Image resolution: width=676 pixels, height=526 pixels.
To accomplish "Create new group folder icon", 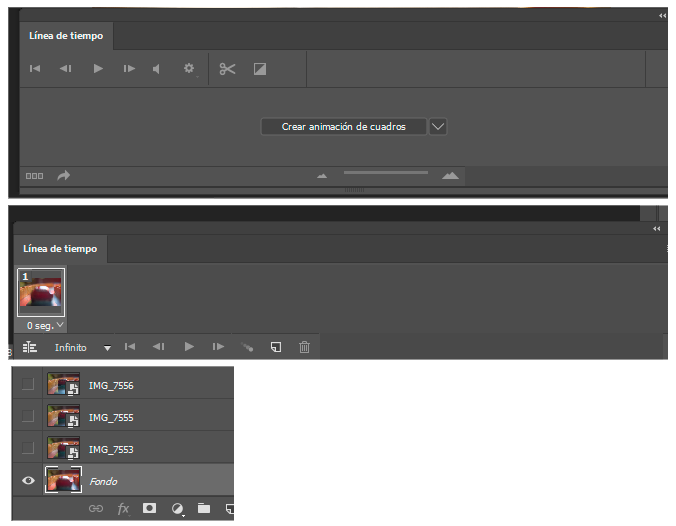I will (204, 508).
